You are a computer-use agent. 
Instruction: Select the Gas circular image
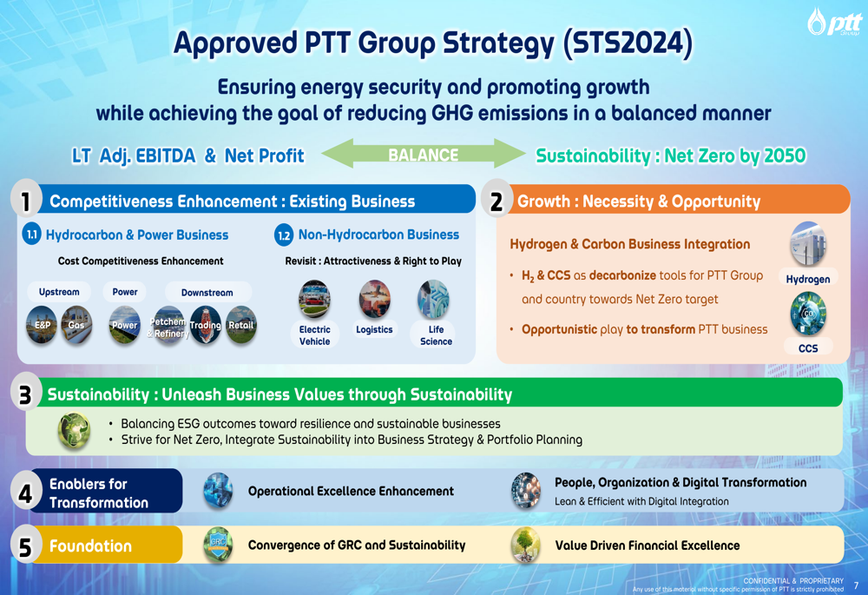point(76,325)
